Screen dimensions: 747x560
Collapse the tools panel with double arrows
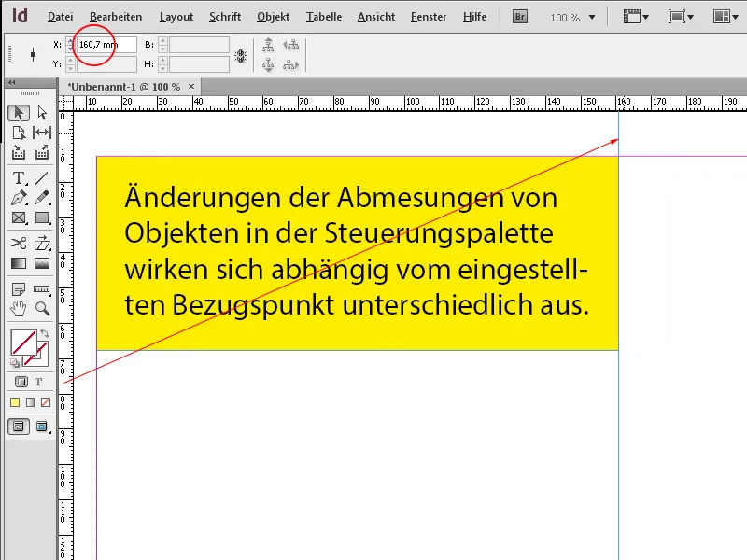coord(12,82)
